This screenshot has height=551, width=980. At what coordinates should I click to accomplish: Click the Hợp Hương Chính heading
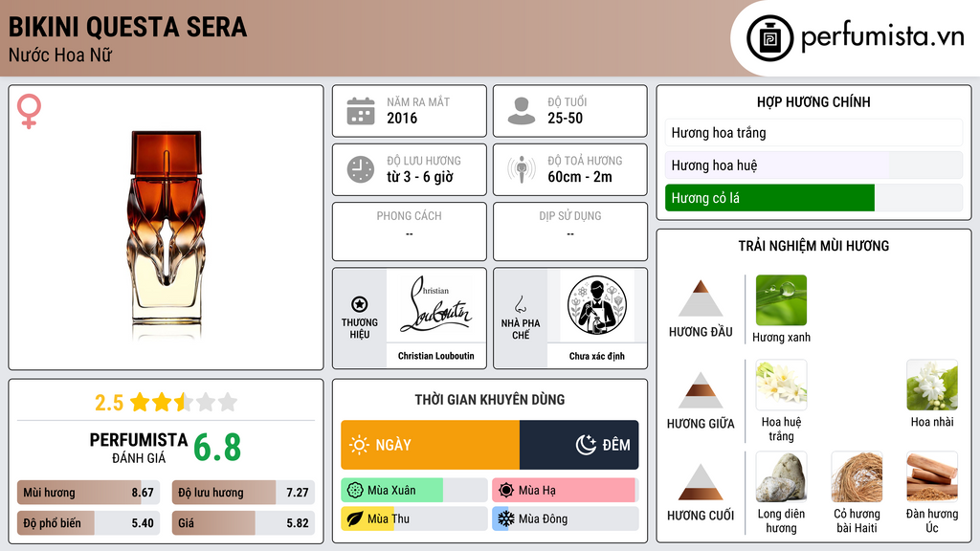(x=813, y=101)
